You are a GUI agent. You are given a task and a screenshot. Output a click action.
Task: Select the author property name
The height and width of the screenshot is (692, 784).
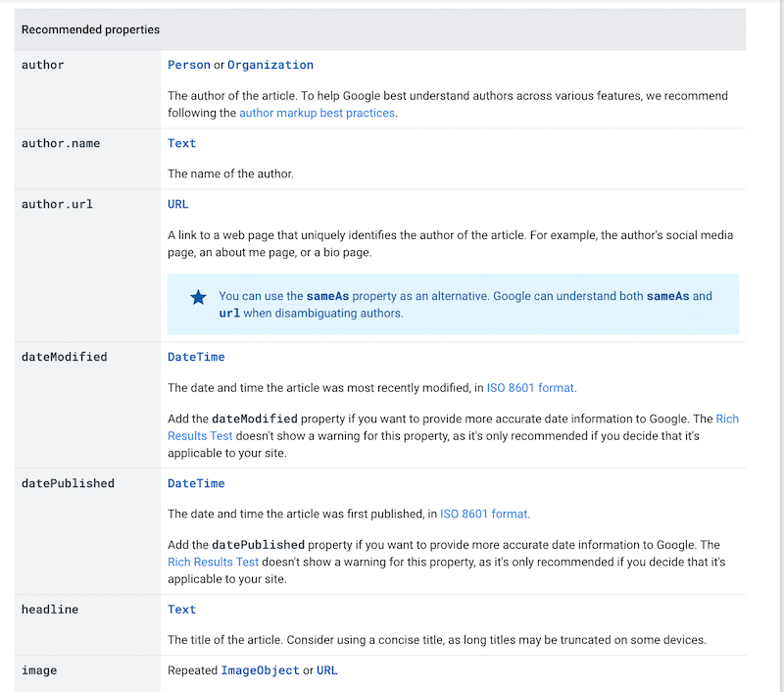pyautogui.click(x=45, y=65)
